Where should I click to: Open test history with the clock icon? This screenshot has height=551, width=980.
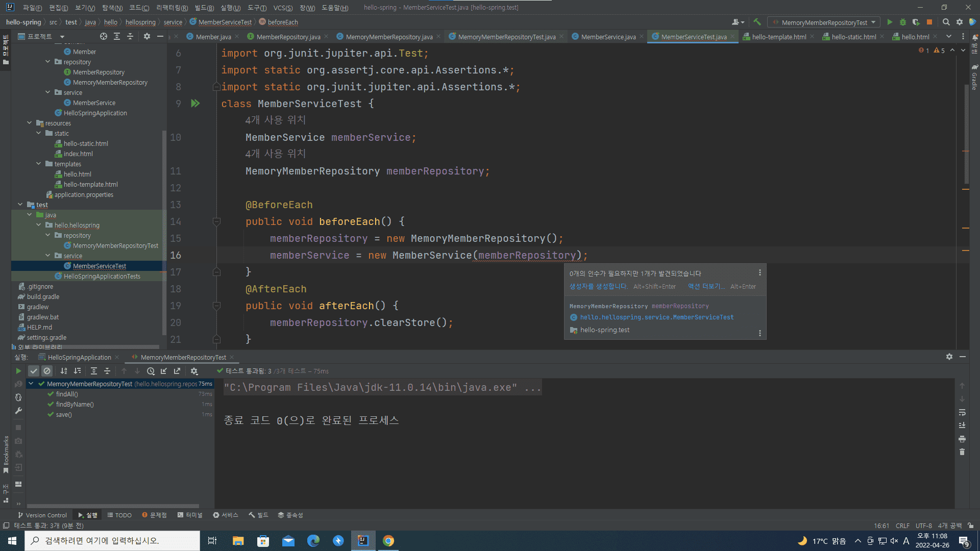[151, 371]
